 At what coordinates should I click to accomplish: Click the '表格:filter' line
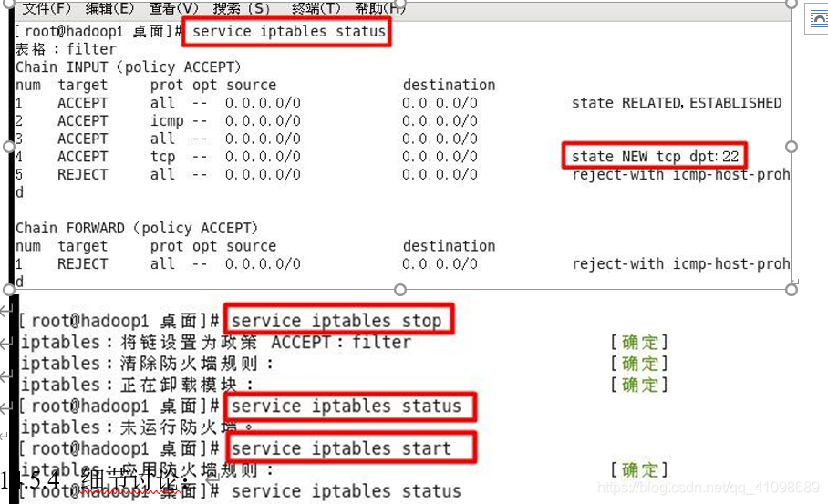66,49
